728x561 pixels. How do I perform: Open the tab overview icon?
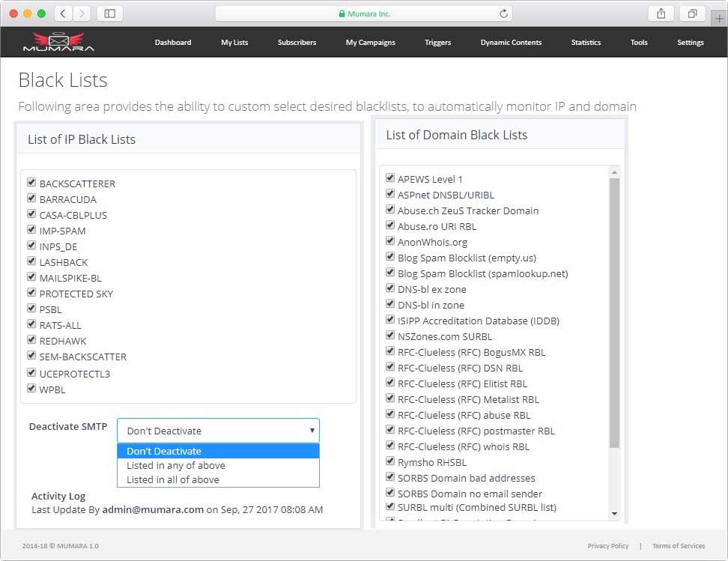[693, 13]
